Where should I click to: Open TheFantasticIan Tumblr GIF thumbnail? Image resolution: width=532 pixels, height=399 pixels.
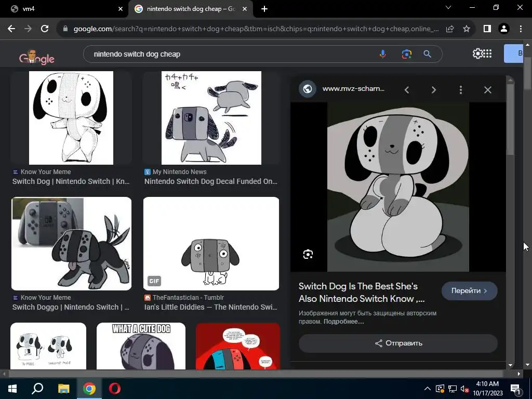point(211,244)
